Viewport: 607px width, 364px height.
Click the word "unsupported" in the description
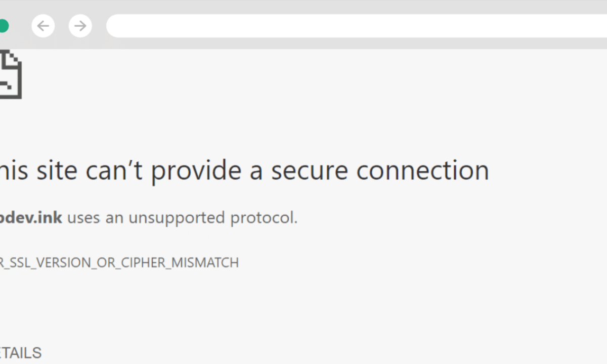coord(177,218)
